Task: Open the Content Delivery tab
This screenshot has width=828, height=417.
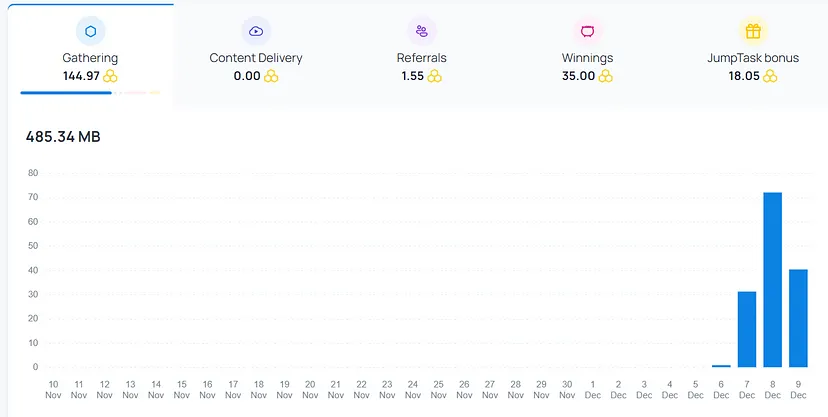Action: point(256,53)
